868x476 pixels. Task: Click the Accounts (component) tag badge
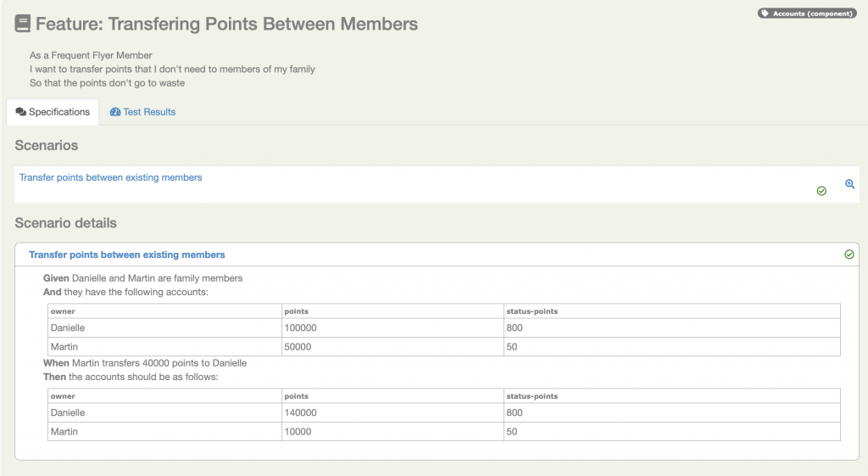tap(807, 14)
